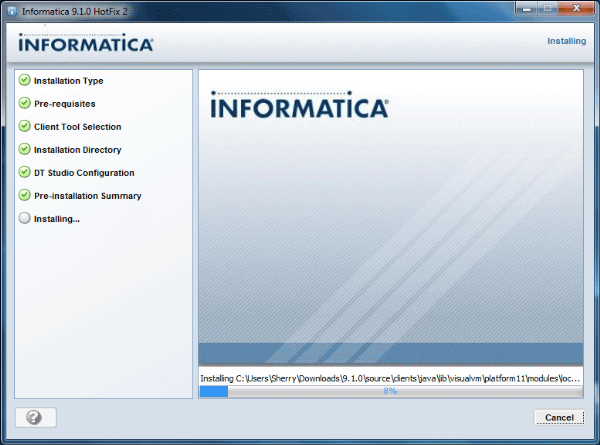
Task: Select the Installation Directory step label
Action: 78,150
